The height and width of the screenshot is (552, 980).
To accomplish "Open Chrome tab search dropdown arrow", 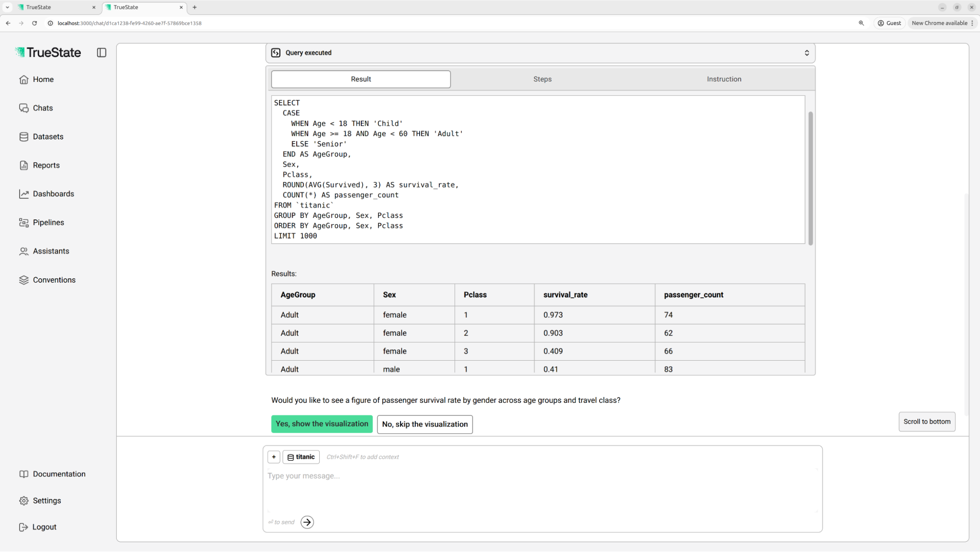I will tap(7, 7).
